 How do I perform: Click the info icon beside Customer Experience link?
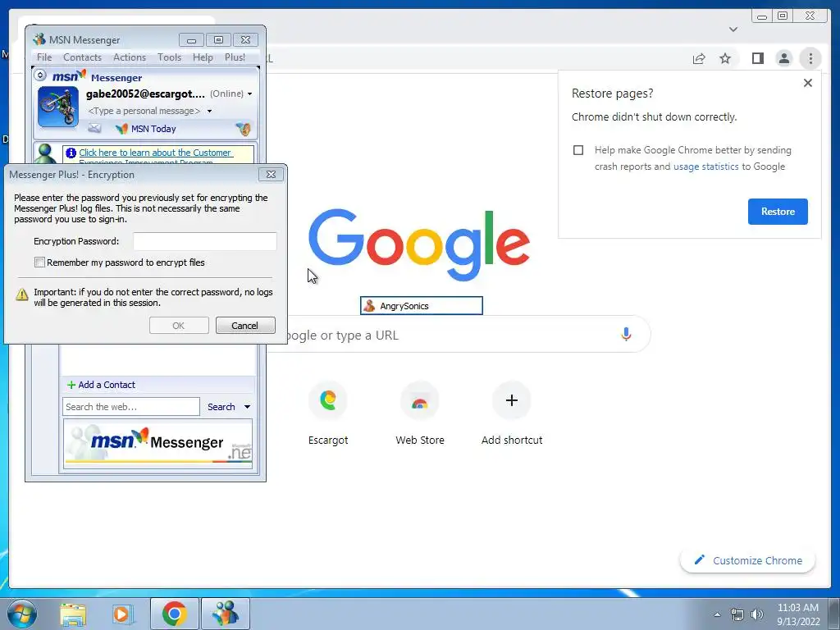(71, 153)
